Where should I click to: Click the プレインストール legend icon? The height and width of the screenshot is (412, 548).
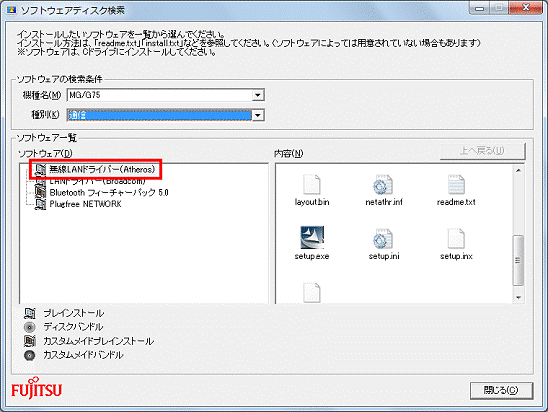30,313
